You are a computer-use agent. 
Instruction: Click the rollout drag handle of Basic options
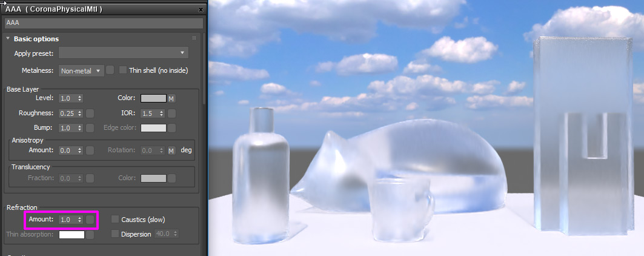(194, 38)
